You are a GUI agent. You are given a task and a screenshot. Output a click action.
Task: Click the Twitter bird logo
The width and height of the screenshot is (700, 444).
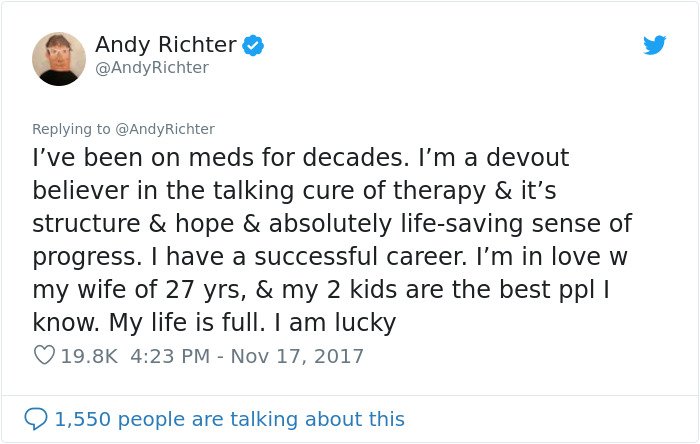(654, 45)
